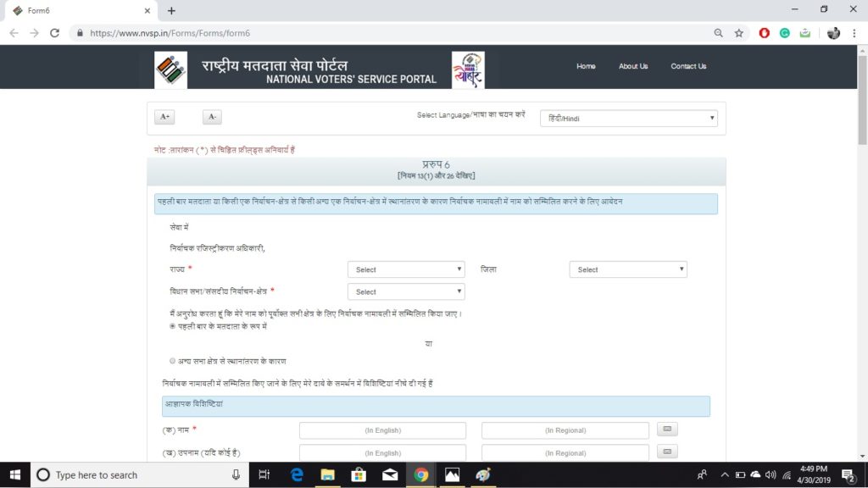The image size is (868, 488).
Task: Reload the Form6 page
Action: [54, 33]
